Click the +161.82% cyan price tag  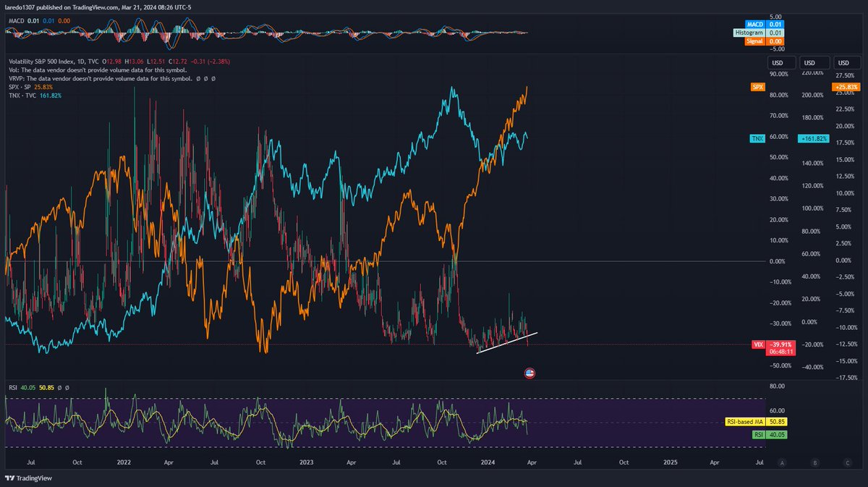click(812, 137)
